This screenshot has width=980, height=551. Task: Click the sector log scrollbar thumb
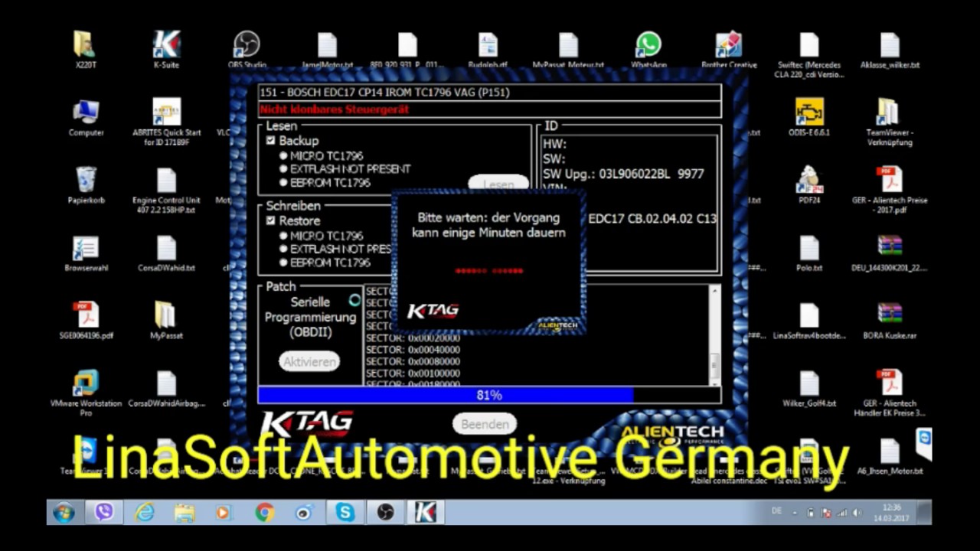click(715, 364)
